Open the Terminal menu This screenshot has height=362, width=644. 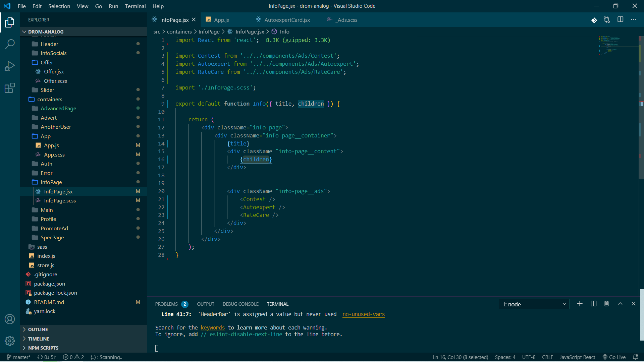[135, 6]
